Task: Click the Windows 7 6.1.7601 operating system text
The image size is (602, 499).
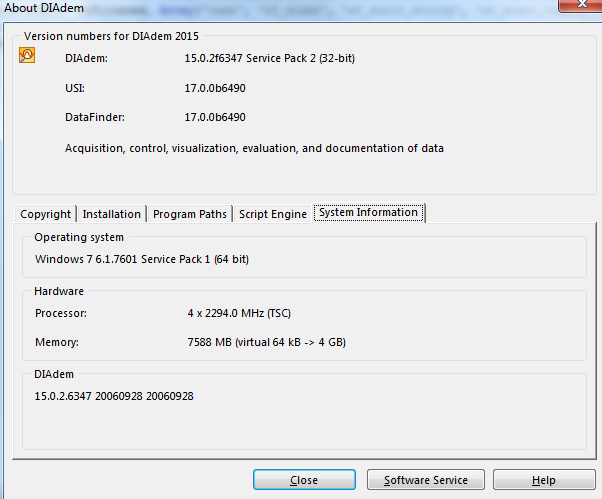Action: tap(142, 259)
